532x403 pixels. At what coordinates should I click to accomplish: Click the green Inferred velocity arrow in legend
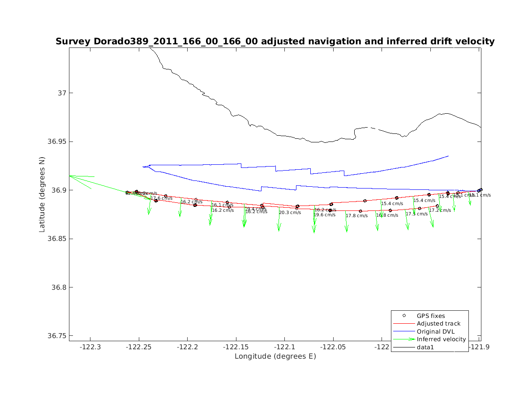[404, 339]
